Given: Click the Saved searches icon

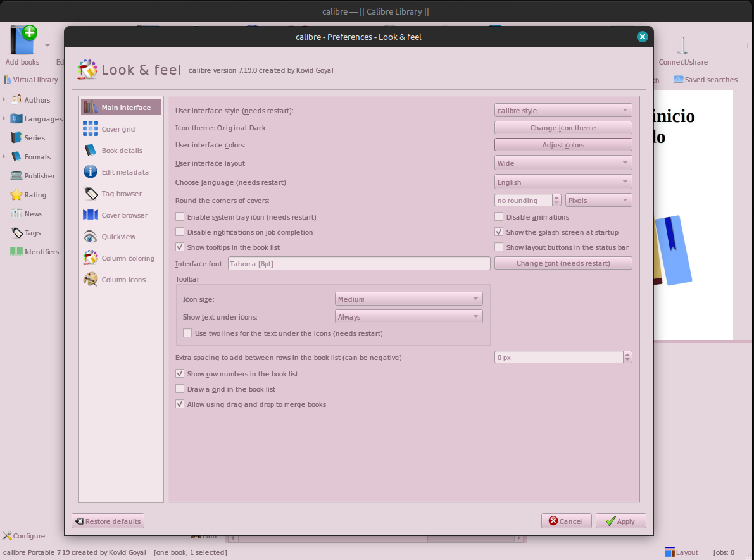Looking at the screenshot, I should tap(678, 79).
